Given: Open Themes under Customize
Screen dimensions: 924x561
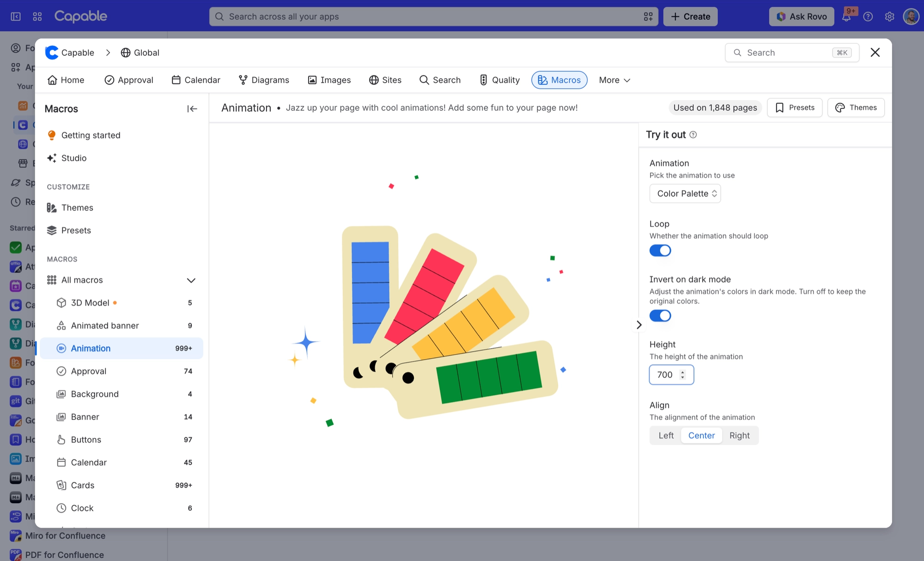Looking at the screenshot, I should pos(122,208).
